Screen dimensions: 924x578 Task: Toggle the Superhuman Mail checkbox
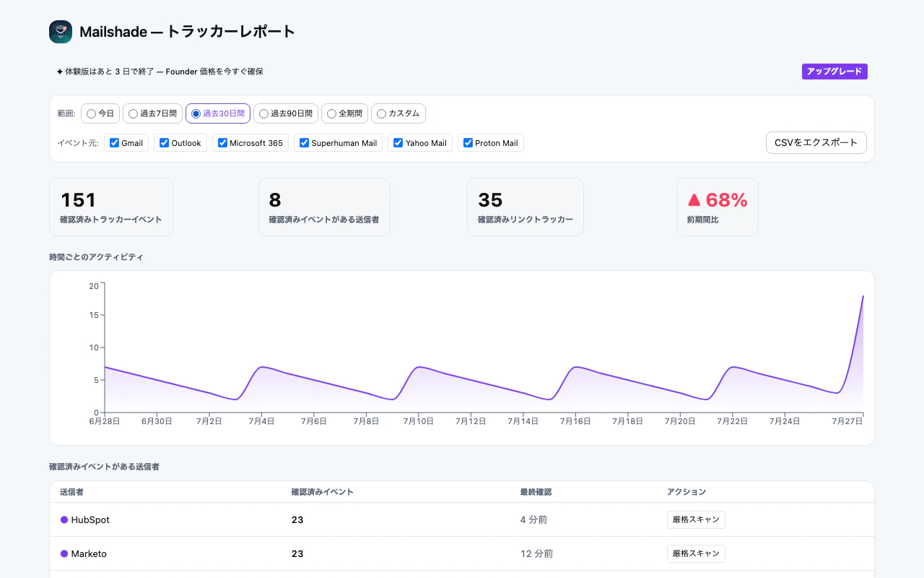pos(304,143)
